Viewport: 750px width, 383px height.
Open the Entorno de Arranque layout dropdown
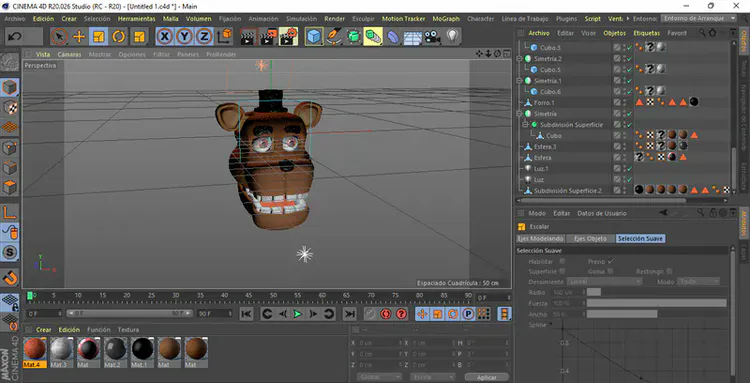pos(699,18)
